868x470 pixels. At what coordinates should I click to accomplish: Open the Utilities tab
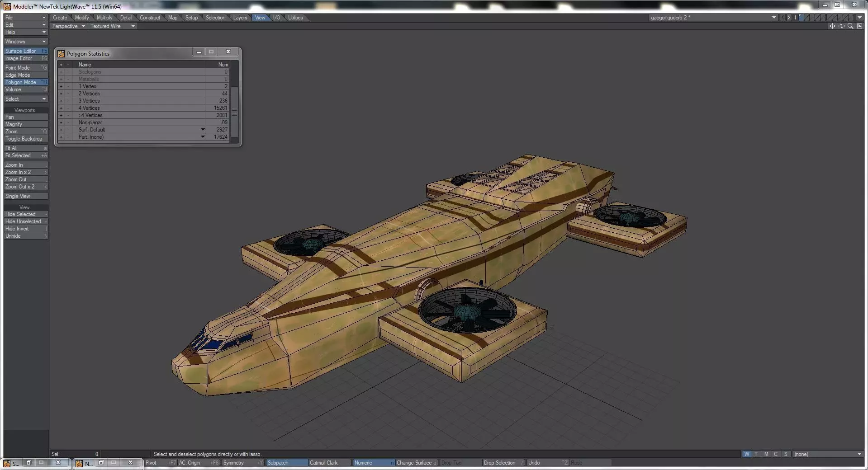point(295,18)
